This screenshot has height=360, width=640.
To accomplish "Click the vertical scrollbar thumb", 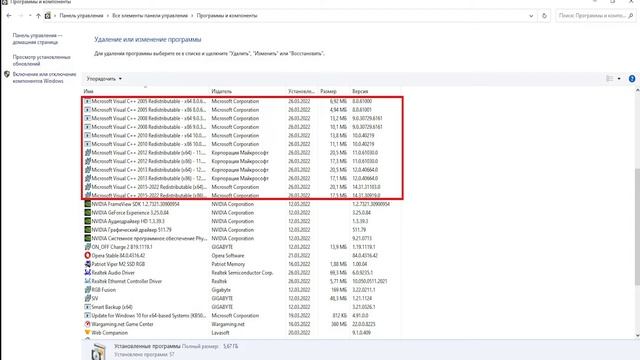I will pos(637,227).
